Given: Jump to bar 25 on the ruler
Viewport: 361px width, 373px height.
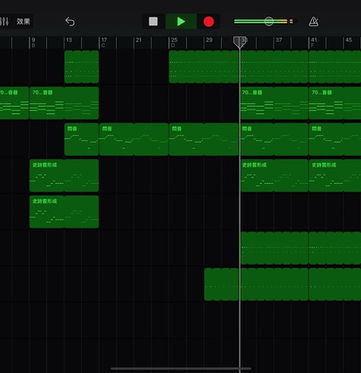Looking at the screenshot, I should click(174, 40).
